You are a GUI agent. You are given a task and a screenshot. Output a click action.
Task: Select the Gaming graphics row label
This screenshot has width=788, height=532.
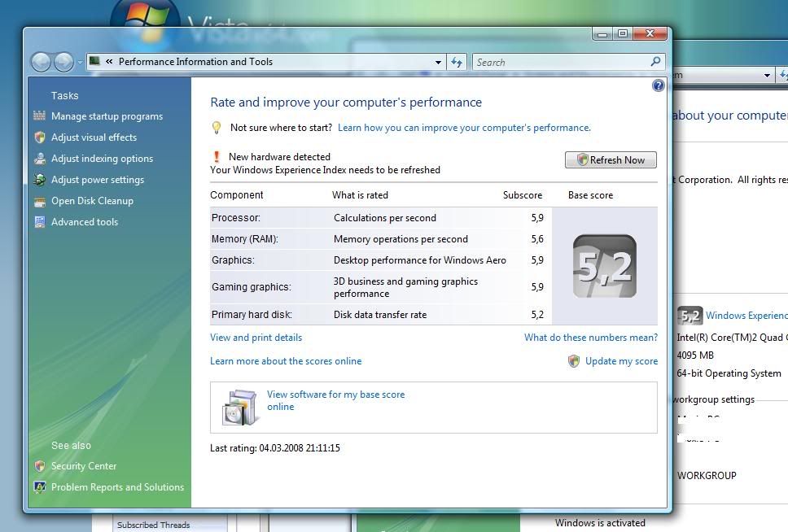(x=252, y=287)
